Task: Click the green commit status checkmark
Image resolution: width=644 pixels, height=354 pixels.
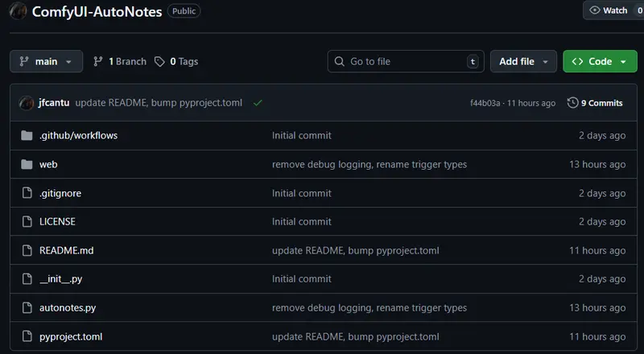Action: (x=258, y=103)
